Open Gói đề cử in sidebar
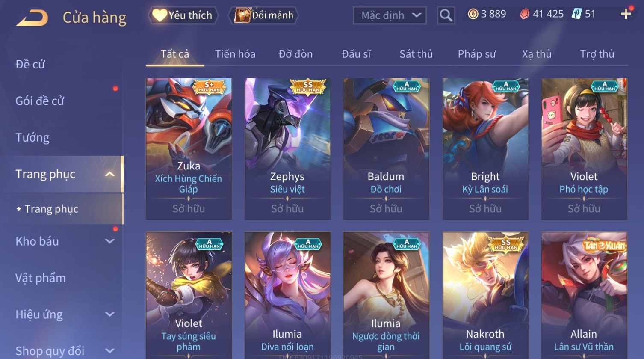The image size is (644, 359). point(40,101)
